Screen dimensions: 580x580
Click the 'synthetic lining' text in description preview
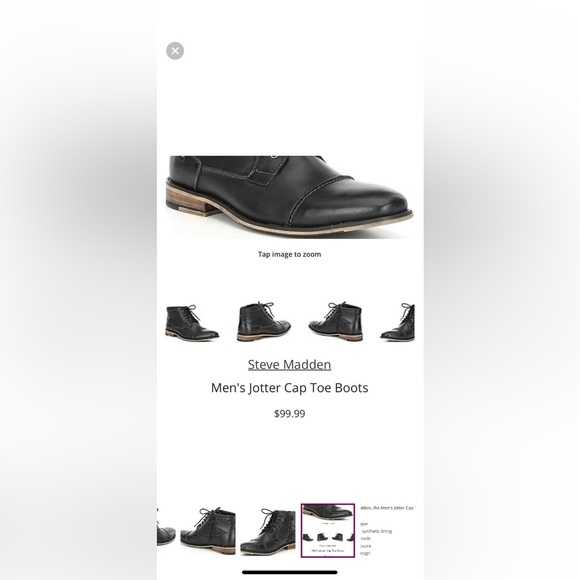point(377,531)
